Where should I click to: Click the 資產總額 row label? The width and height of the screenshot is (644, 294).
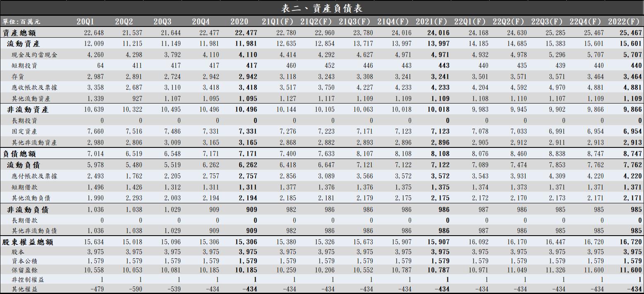click(19, 33)
